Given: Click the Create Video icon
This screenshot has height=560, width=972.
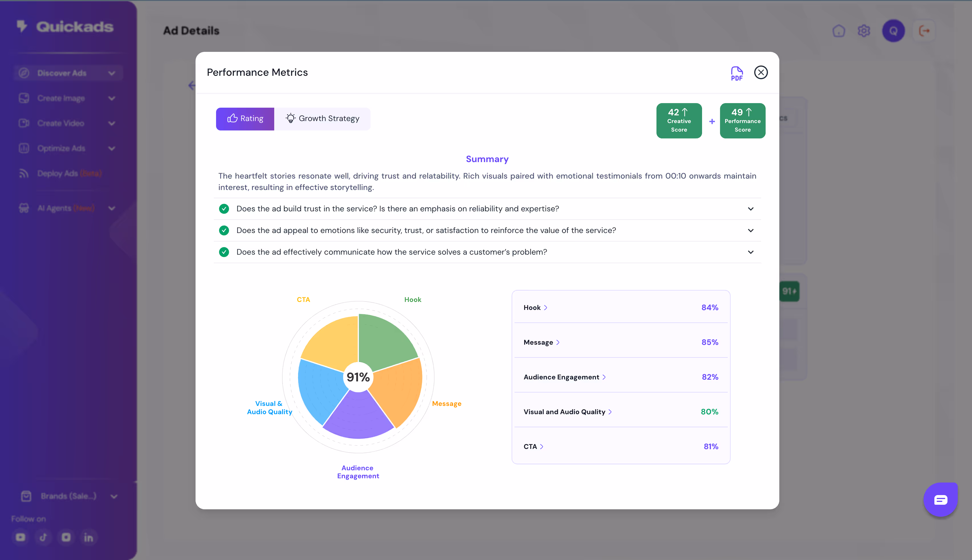Looking at the screenshot, I should coord(24,123).
